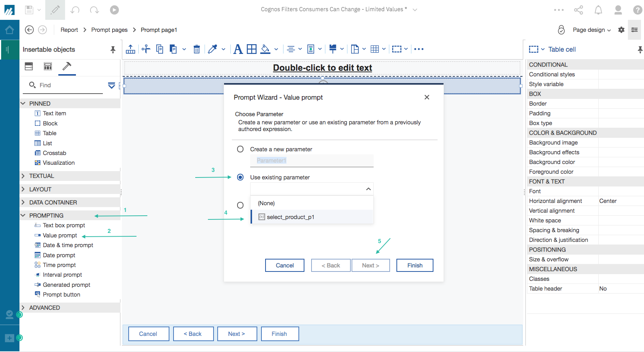
Task: Click the prompt page Back button at bottom
Action: (193, 334)
